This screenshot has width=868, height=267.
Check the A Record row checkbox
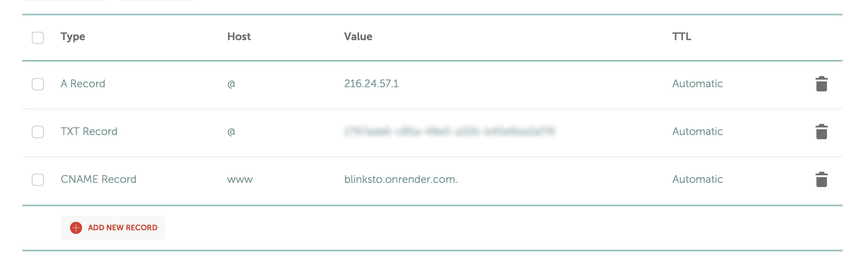(x=38, y=84)
